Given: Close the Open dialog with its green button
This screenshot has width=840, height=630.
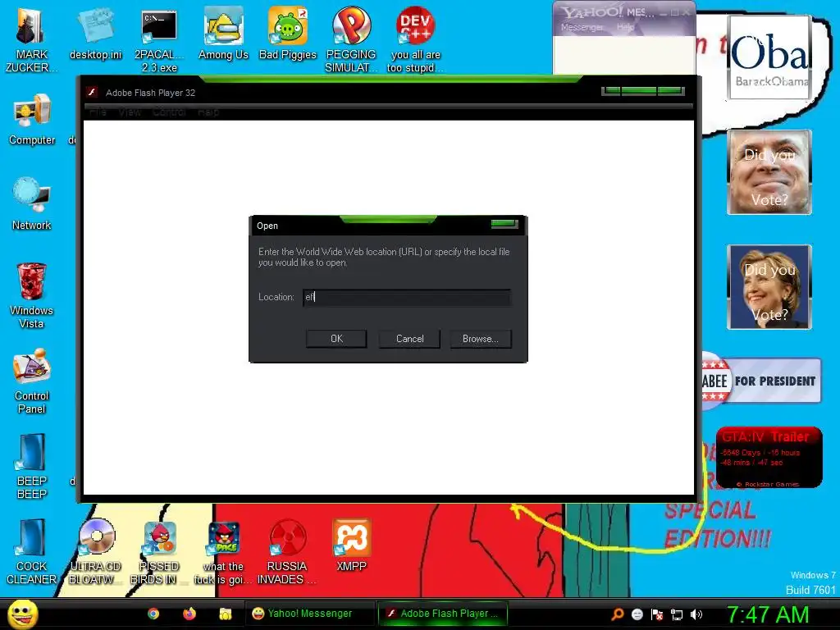Looking at the screenshot, I should coord(504,224).
